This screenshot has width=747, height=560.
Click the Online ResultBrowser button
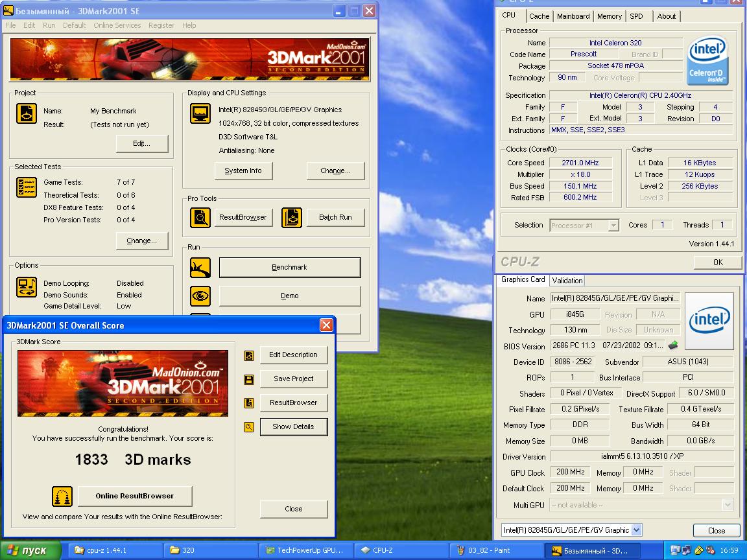point(135,496)
